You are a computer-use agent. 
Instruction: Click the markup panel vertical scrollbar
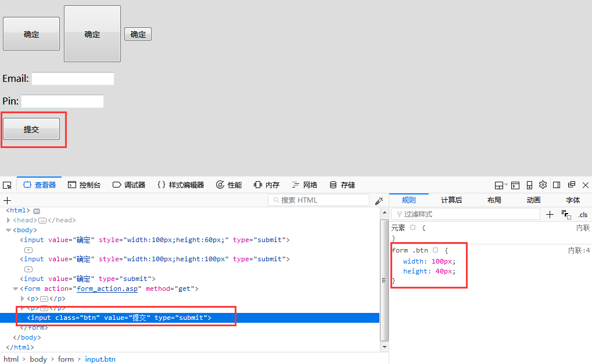385,280
